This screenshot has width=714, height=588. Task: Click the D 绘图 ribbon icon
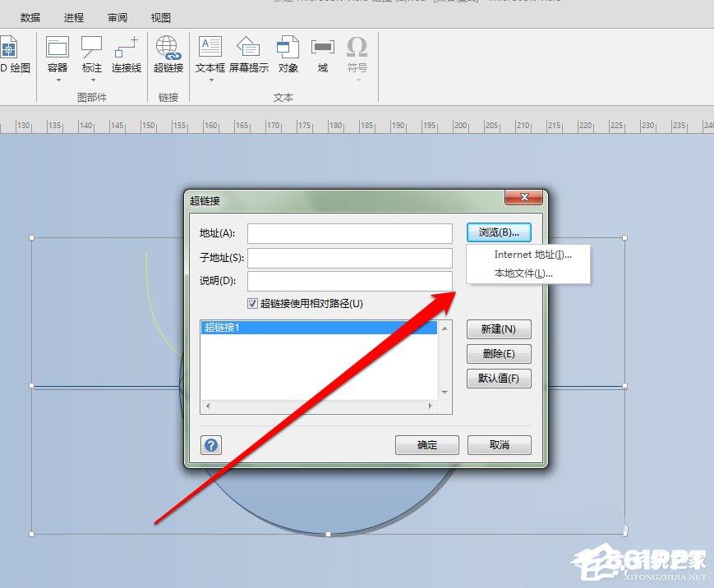(14, 54)
